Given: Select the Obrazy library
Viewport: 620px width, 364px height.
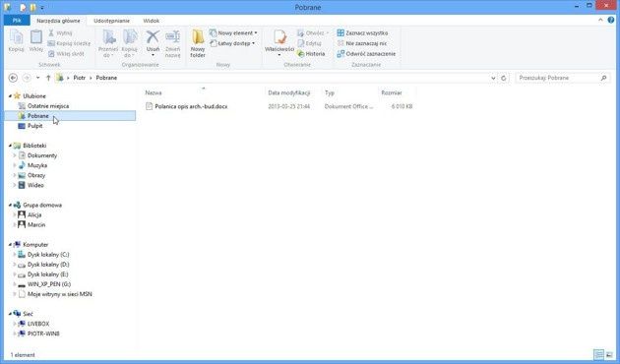Looking at the screenshot, I should click(36, 175).
